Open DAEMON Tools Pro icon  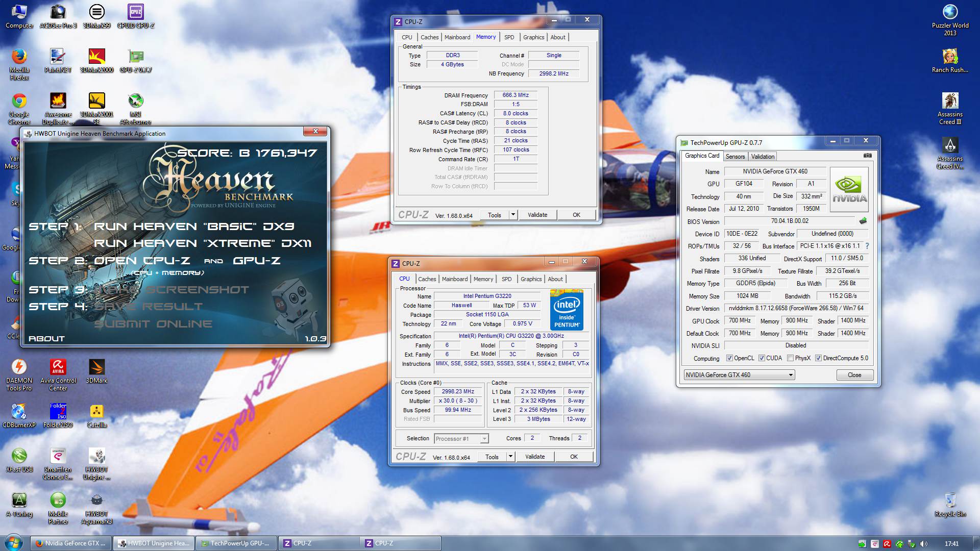pyautogui.click(x=19, y=375)
